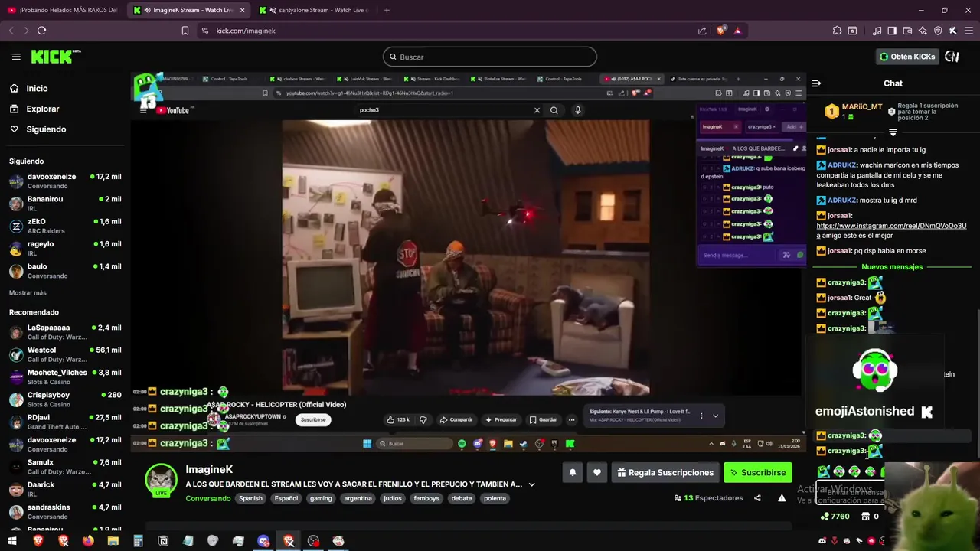Click the Brave Rewards triangle icon

point(737,31)
